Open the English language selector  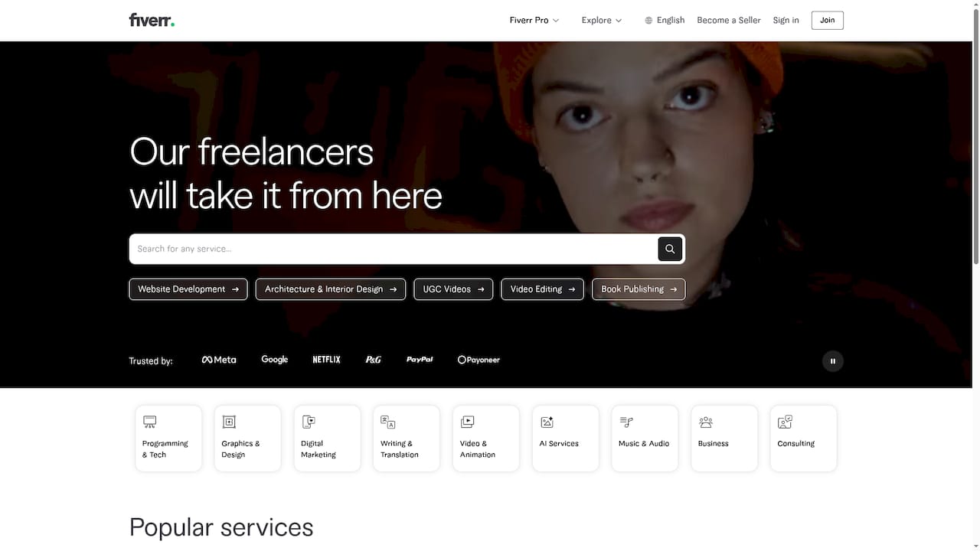coord(665,20)
